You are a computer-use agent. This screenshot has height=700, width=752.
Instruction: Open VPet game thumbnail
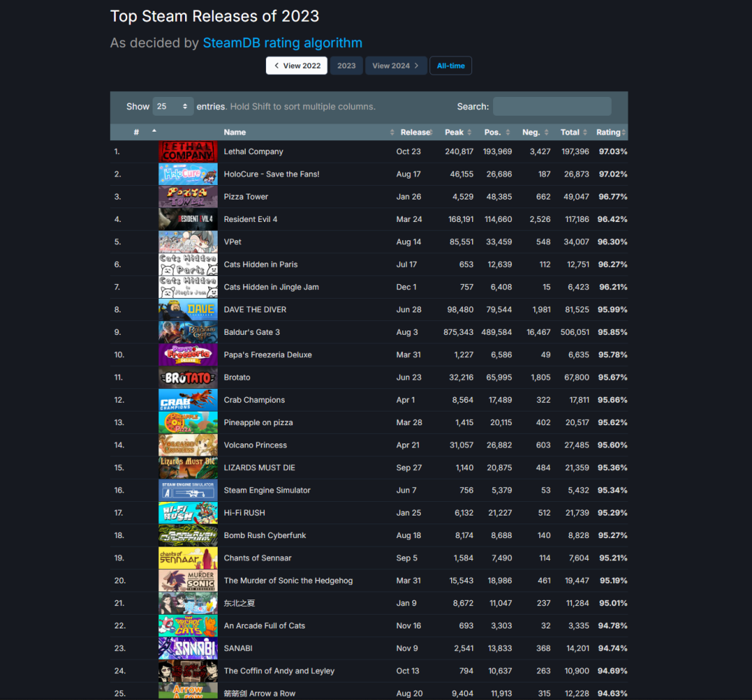point(188,242)
